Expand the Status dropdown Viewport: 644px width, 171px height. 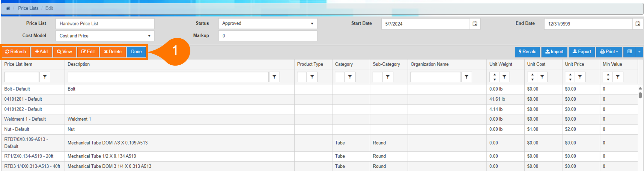click(x=312, y=24)
